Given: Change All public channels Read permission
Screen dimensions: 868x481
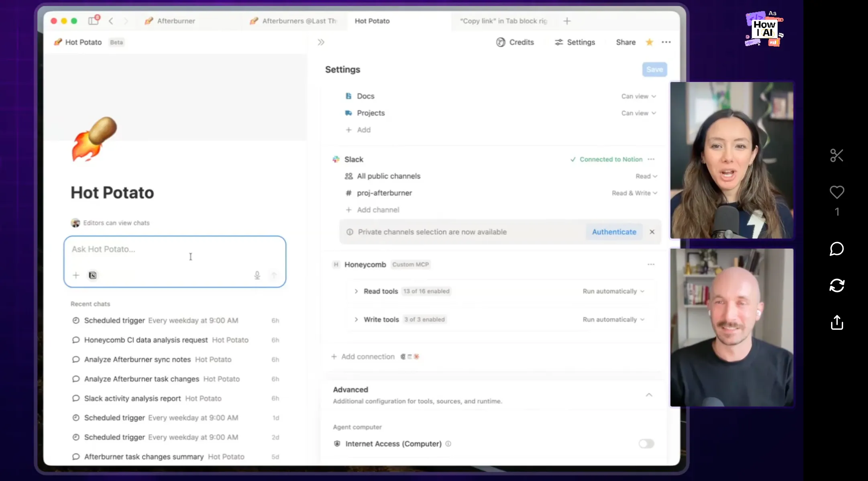Looking at the screenshot, I should pos(646,176).
